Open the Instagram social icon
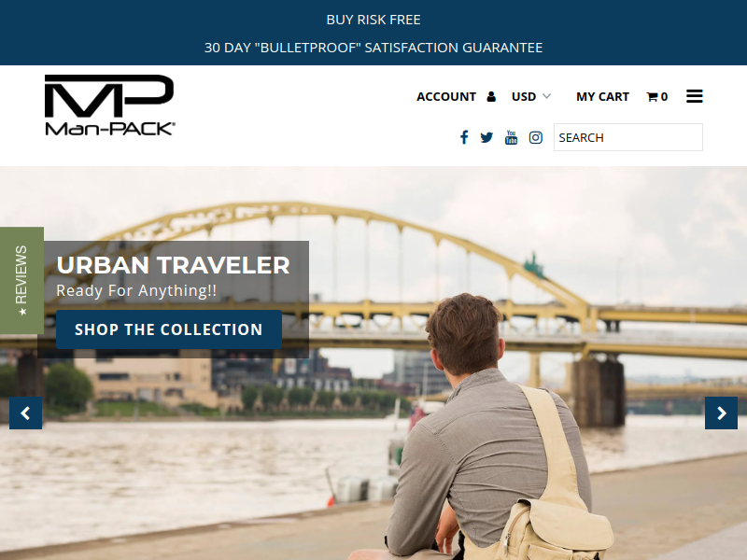This screenshot has height=560, width=747. coord(535,137)
